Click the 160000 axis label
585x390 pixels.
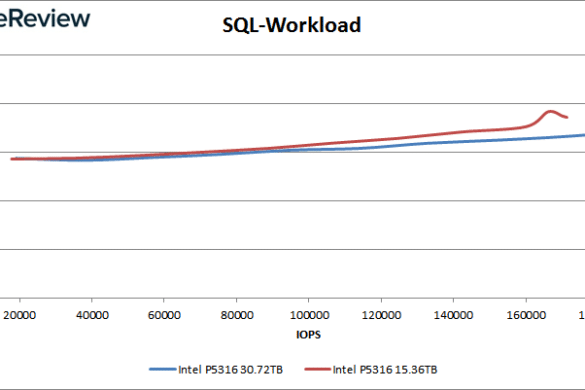pos(526,315)
